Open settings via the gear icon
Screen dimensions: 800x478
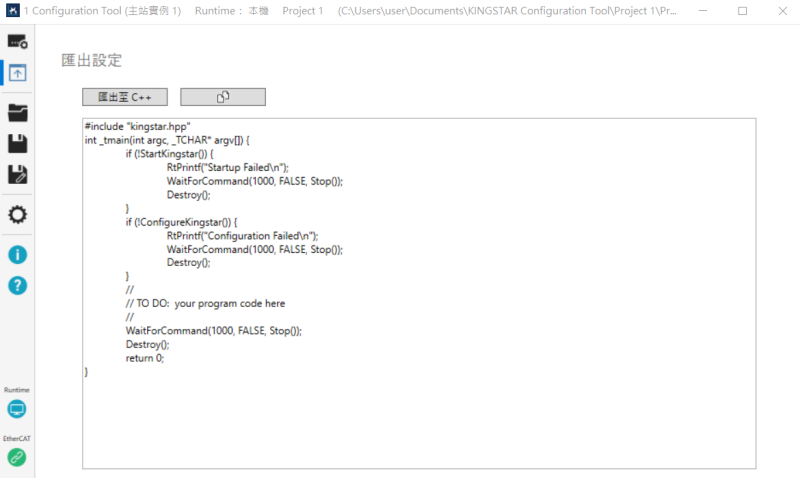(x=17, y=214)
